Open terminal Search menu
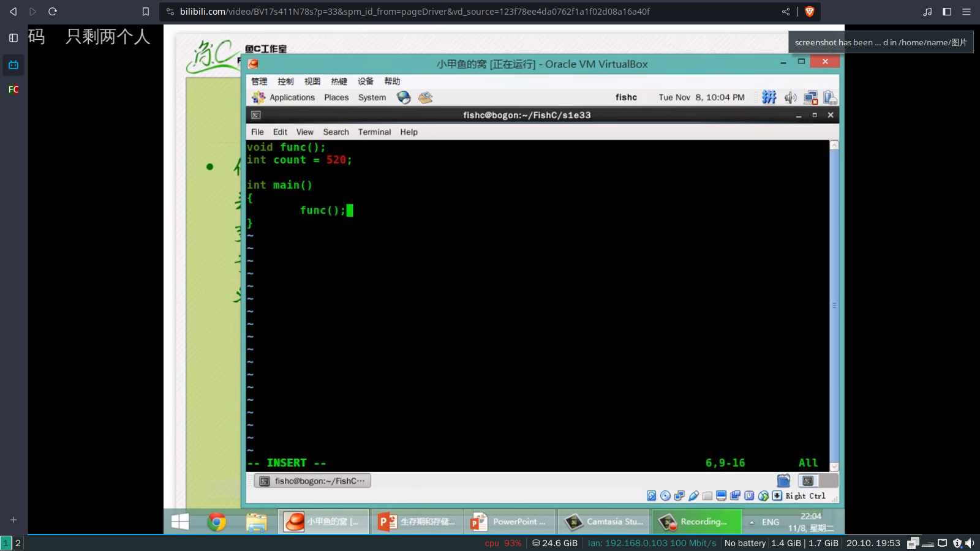This screenshot has width=980, height=551. pos(336,132)
